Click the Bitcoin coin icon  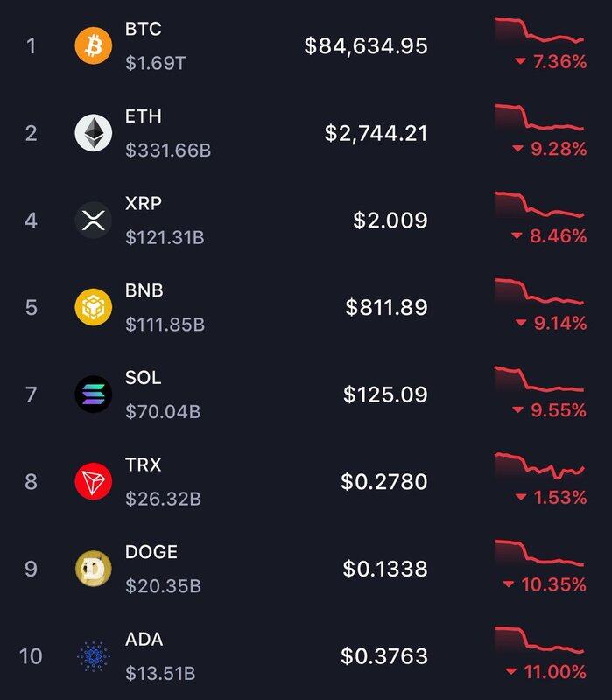(x=94, y=45)
